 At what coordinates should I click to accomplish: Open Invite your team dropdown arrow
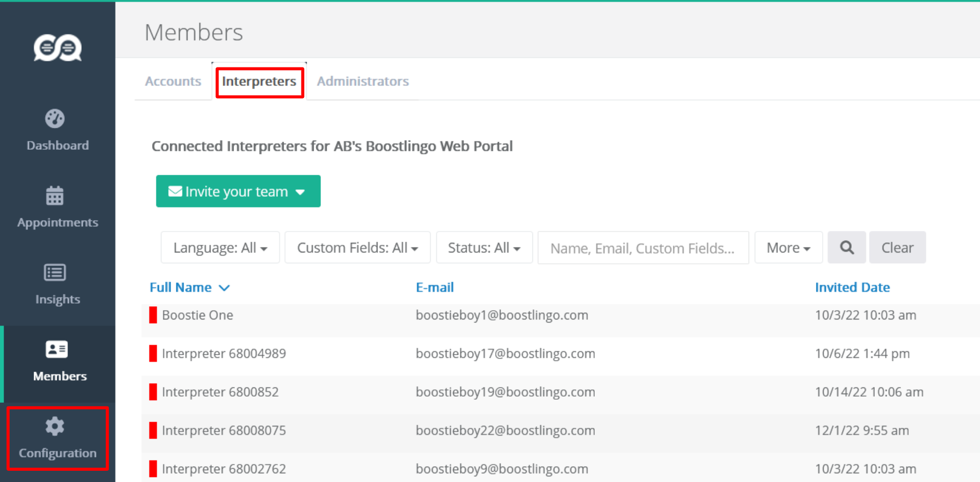300,192
